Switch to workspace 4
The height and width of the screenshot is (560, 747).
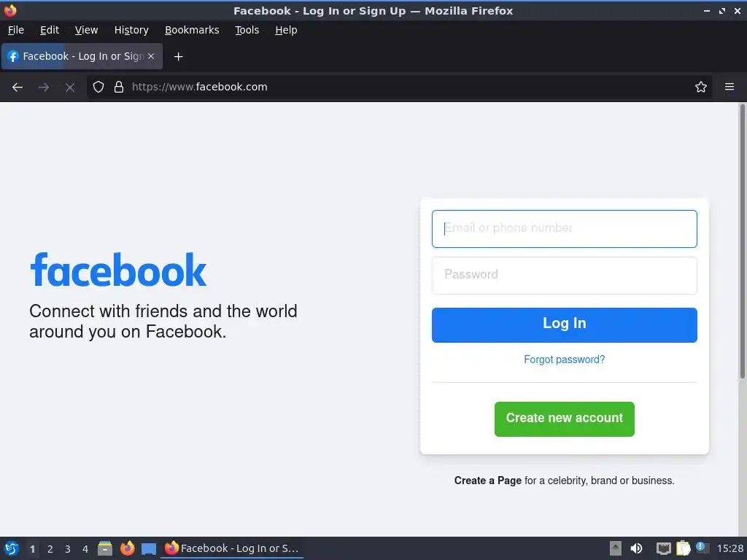pyautogui.click(x=85, y=549)
